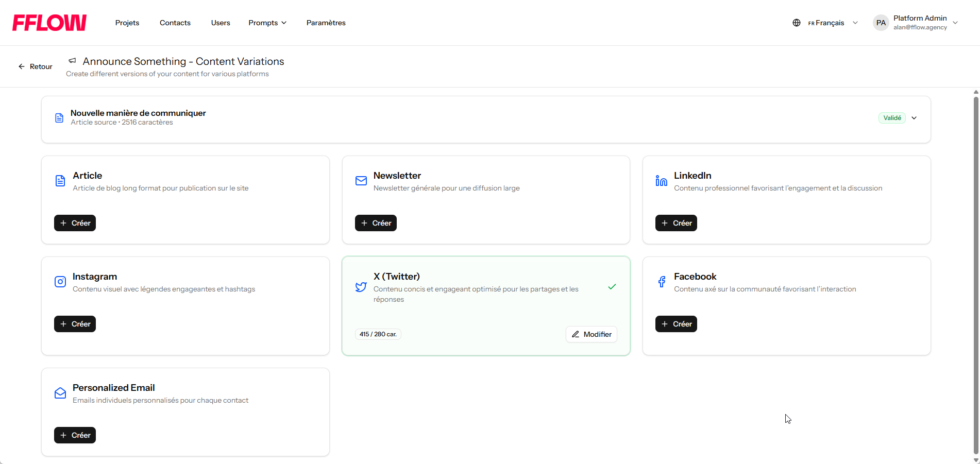Click the Article card document icon
The height and width of the screenshot is (464, 980).
click(x=60, y=181)
